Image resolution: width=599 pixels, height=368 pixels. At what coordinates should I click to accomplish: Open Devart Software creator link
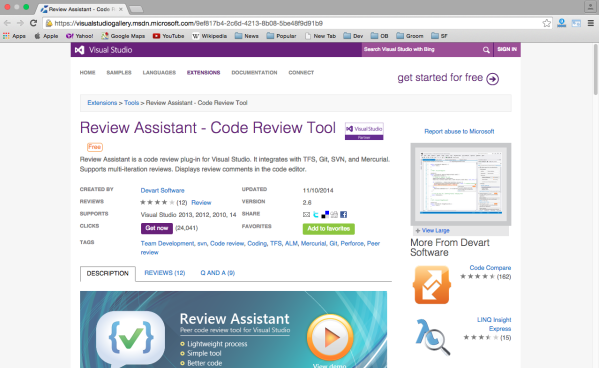[162, 190]
